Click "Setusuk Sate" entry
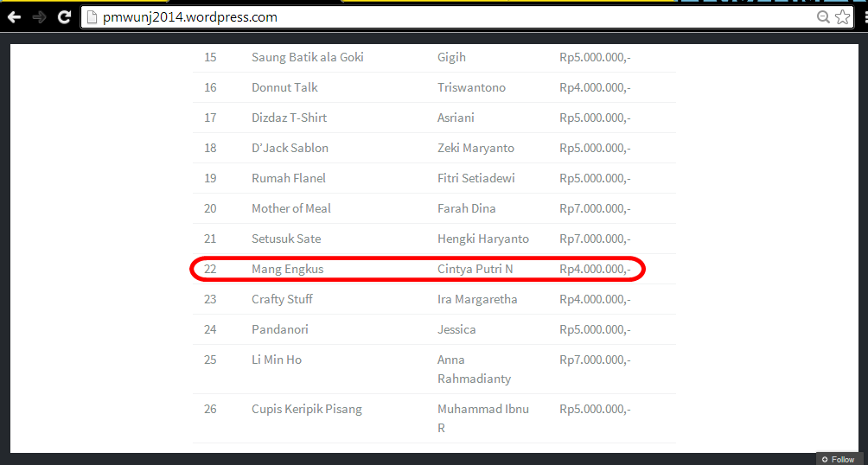 [286, 239]
